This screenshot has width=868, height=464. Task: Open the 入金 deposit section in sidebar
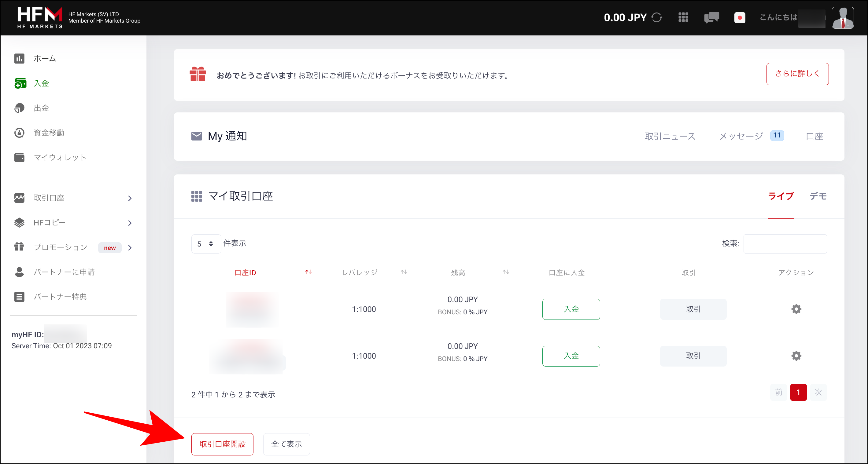[41, 83]
